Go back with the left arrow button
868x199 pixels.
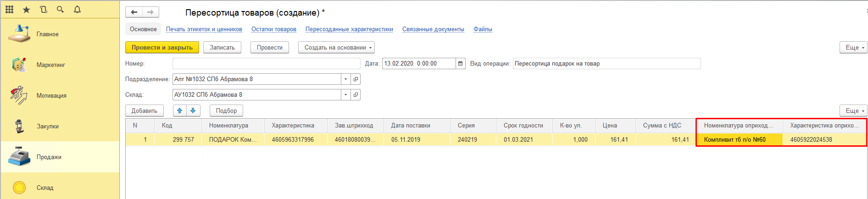pos(134,12)
